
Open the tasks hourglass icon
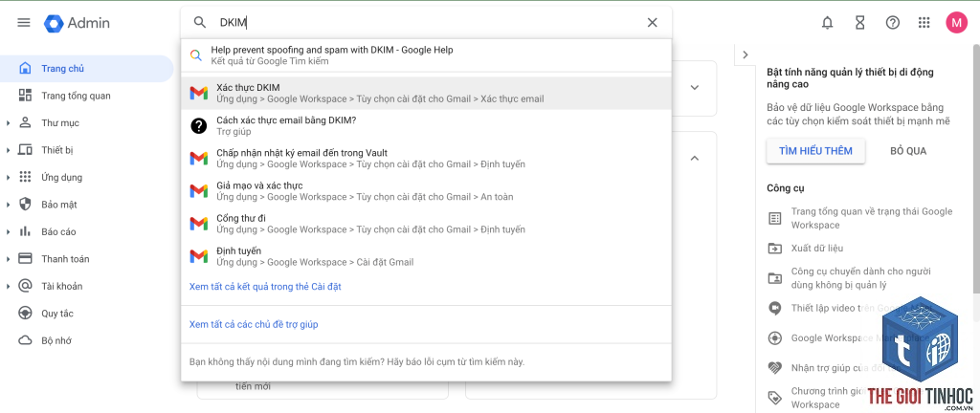(860, 23)
